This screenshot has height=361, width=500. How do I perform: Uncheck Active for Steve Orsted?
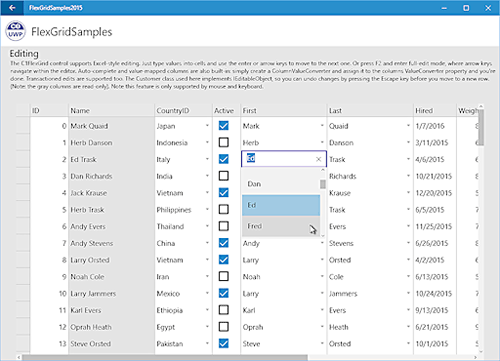223,343
